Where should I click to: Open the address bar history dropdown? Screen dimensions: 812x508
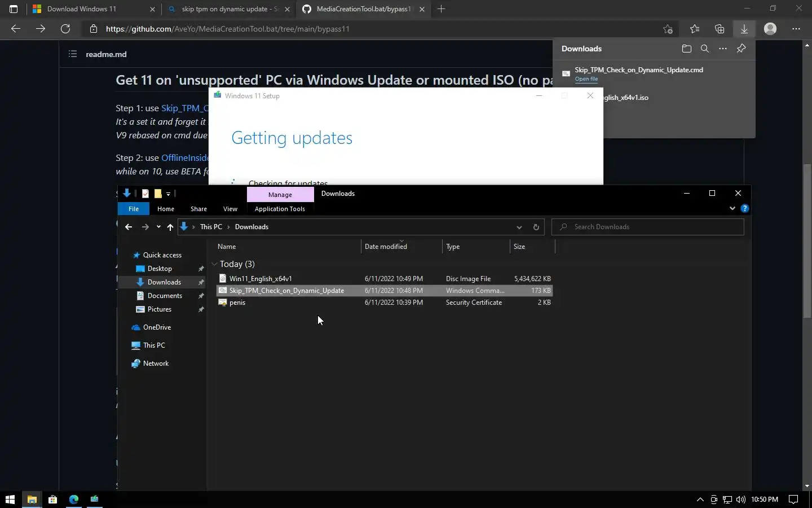519,227
